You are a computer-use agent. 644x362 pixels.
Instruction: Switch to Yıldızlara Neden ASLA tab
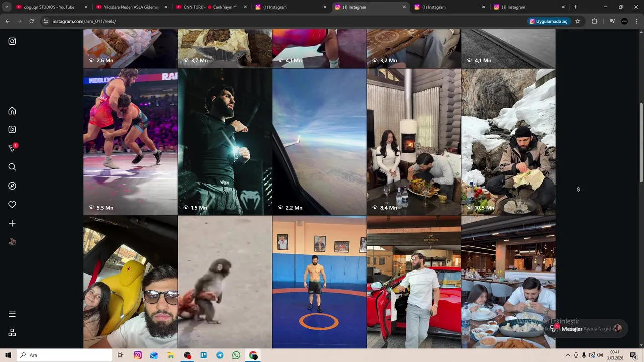point(131,7)
